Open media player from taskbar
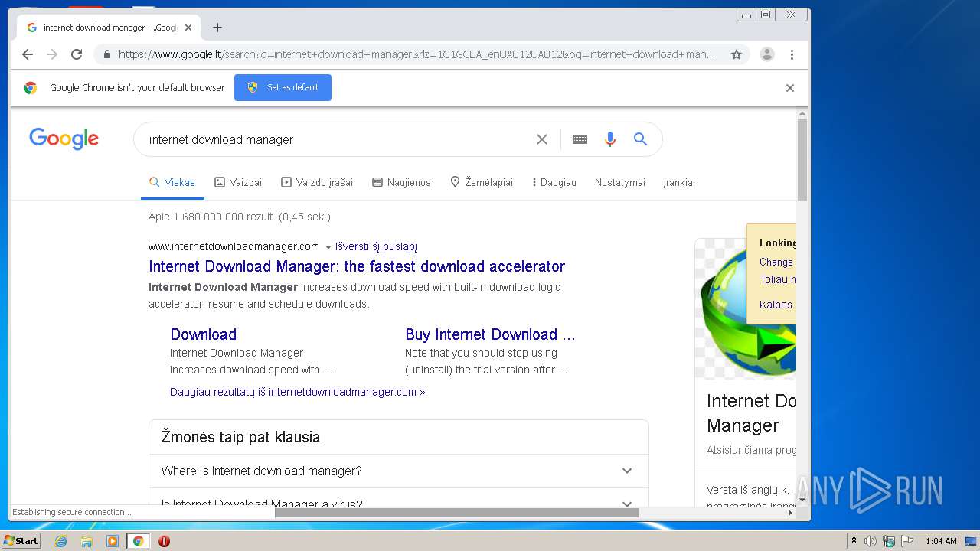Viewport: 980px width, 551px height. (113, 541)
